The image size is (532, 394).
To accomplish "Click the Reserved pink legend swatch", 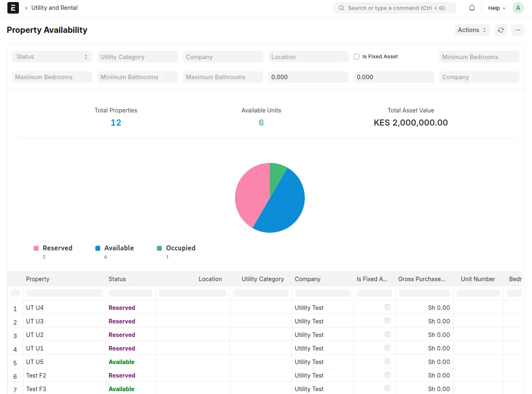I will point(36,248).
